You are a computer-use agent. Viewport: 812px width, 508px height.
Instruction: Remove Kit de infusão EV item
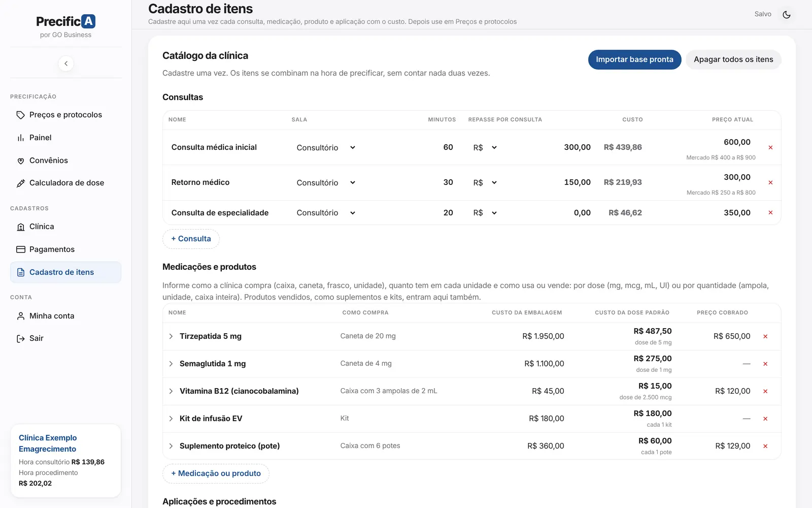pyautogui.click(x=765, y=419)
